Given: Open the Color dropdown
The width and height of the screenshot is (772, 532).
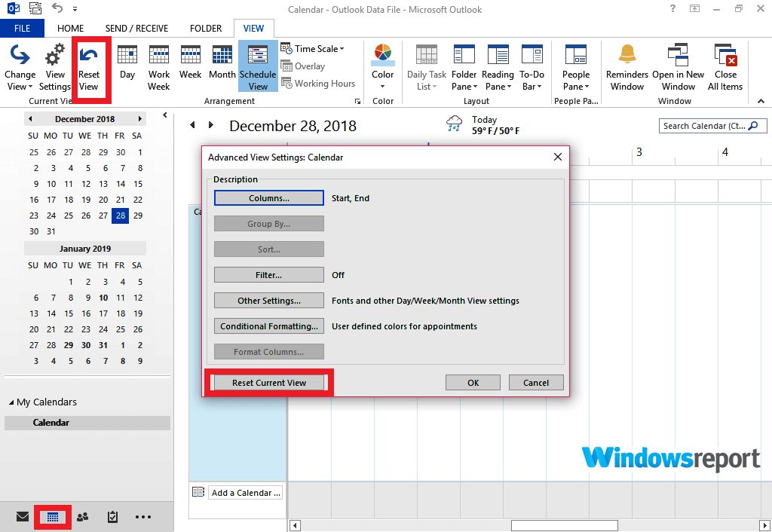Looking at the screenshot, I should [382, 67].
